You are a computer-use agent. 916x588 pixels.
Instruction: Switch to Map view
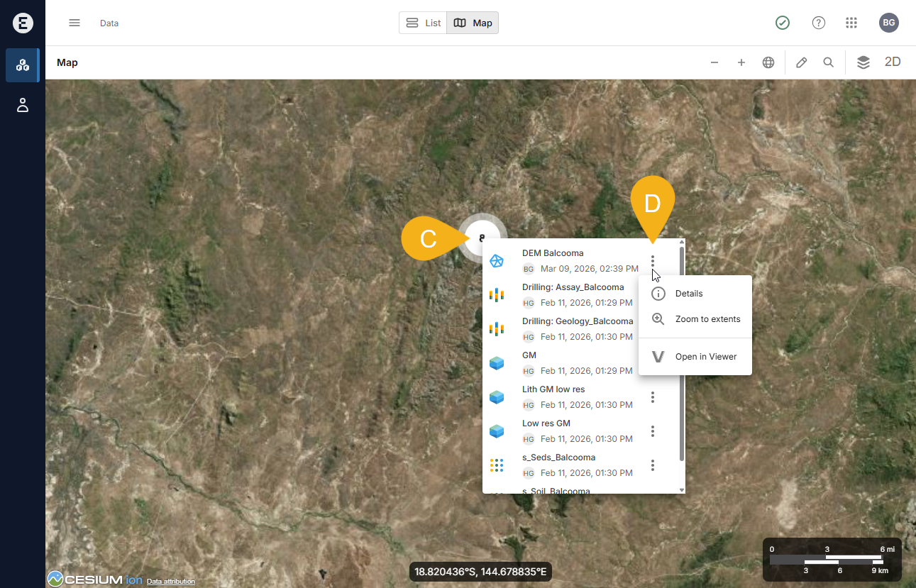click(473, 23)
